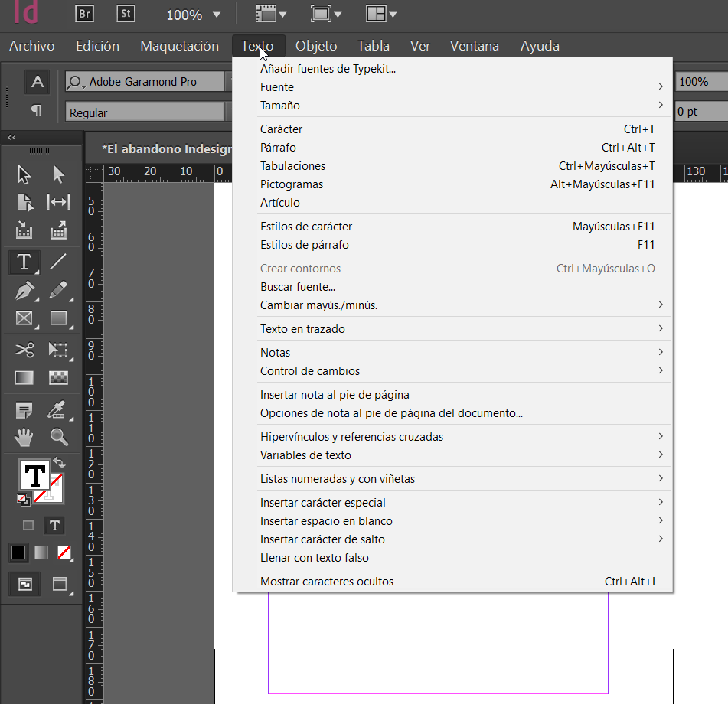Collapse the tools panel with double arrows
728x704 pixels.
click(11, 138)
